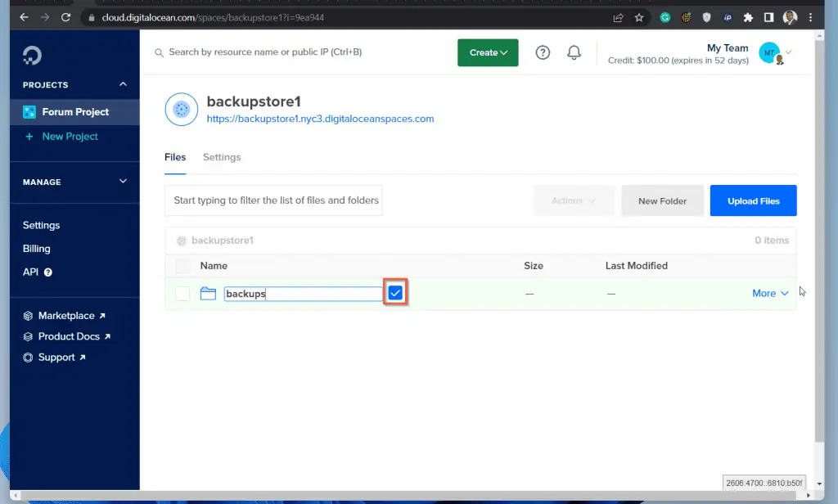Open the More dropdown in the backups row
The width and height of the screenshot is (838, 504).
pos(770,293)
